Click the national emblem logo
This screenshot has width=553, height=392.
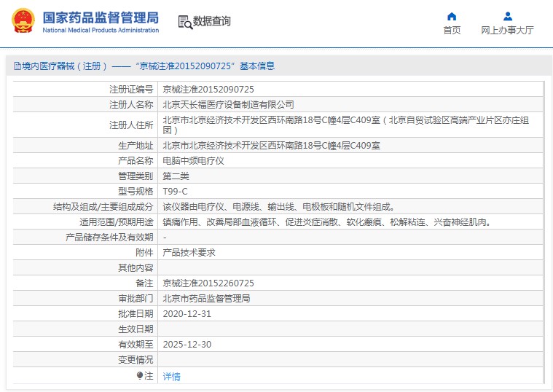[23, 21]
